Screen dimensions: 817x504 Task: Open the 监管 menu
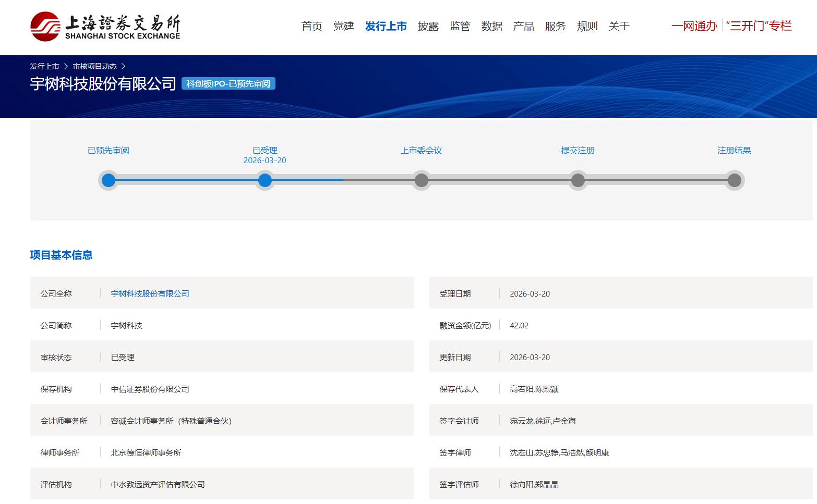[460, 26]
